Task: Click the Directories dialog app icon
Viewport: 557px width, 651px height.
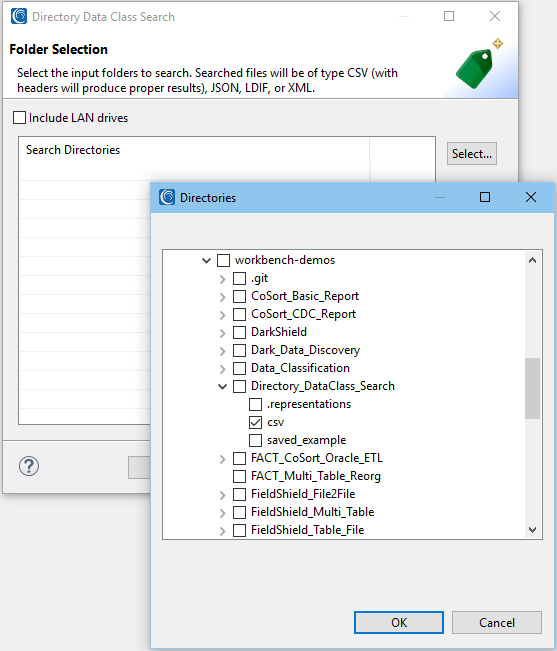Action: (x=167, y=197)
